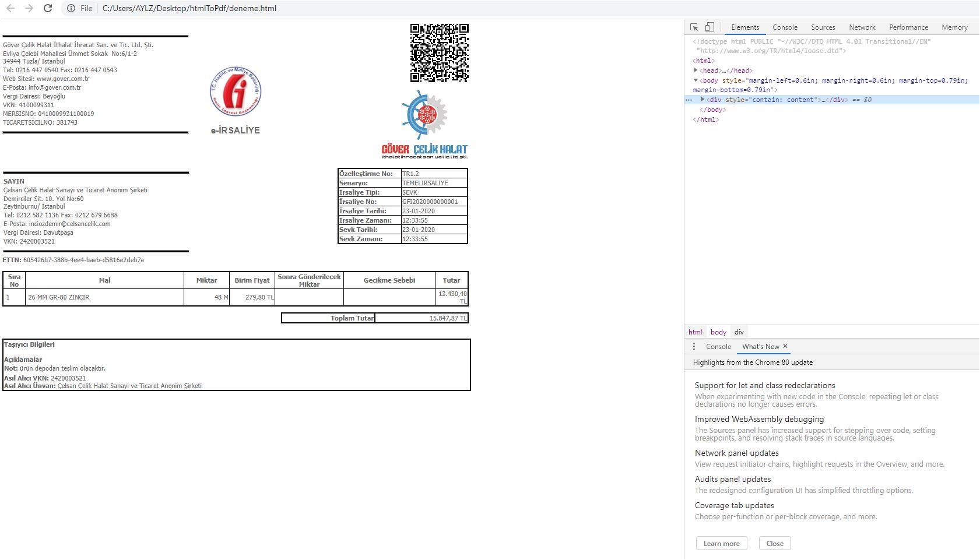Screen dimensions: 980x560
Task: Click the Senaryo value TEMELIRSALIYE
Action: (425, 183)
